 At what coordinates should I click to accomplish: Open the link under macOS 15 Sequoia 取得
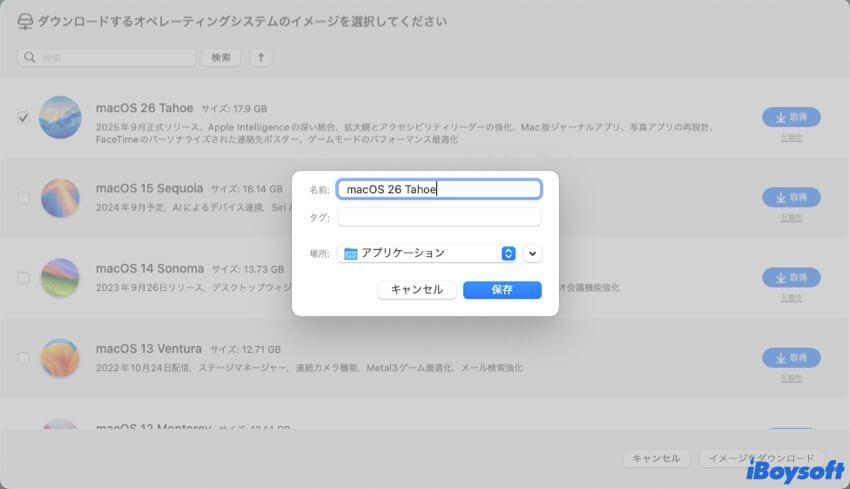791,218
